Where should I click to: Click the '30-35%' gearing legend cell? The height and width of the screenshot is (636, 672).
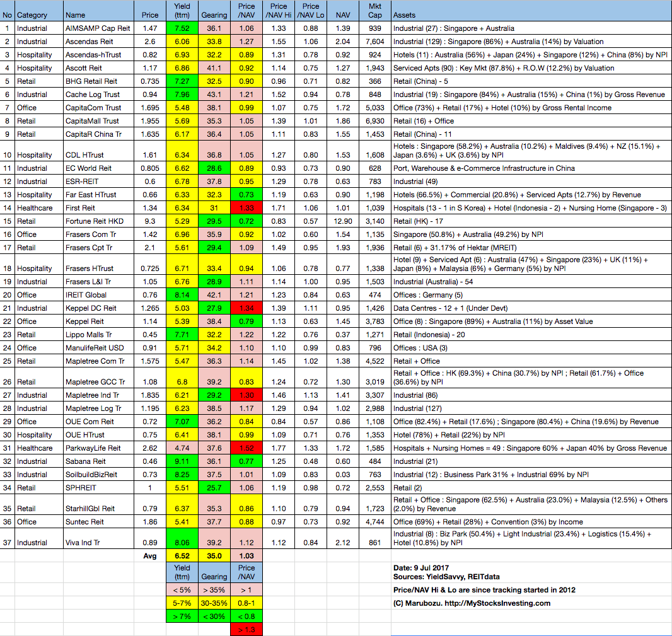point(214,603)
